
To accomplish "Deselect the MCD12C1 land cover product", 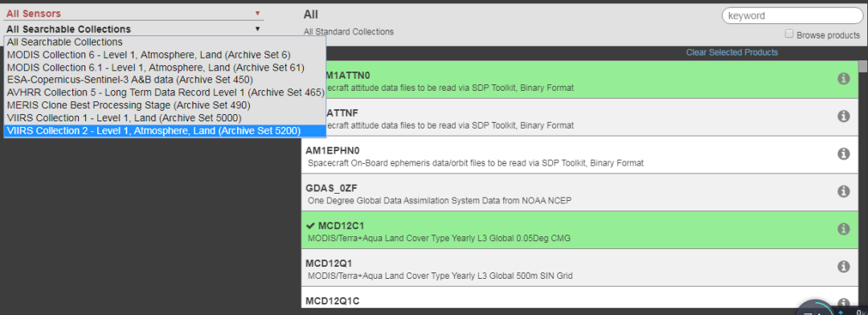I will [579, 229].
